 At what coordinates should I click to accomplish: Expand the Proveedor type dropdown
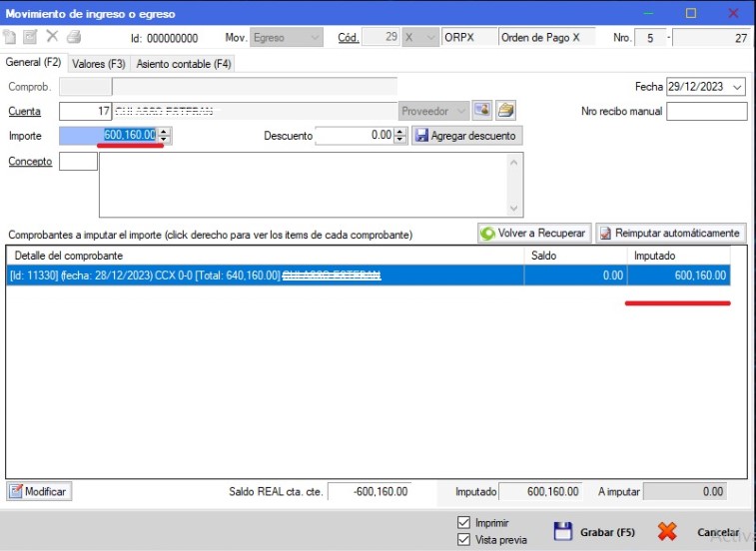click(x=459, y=111)
